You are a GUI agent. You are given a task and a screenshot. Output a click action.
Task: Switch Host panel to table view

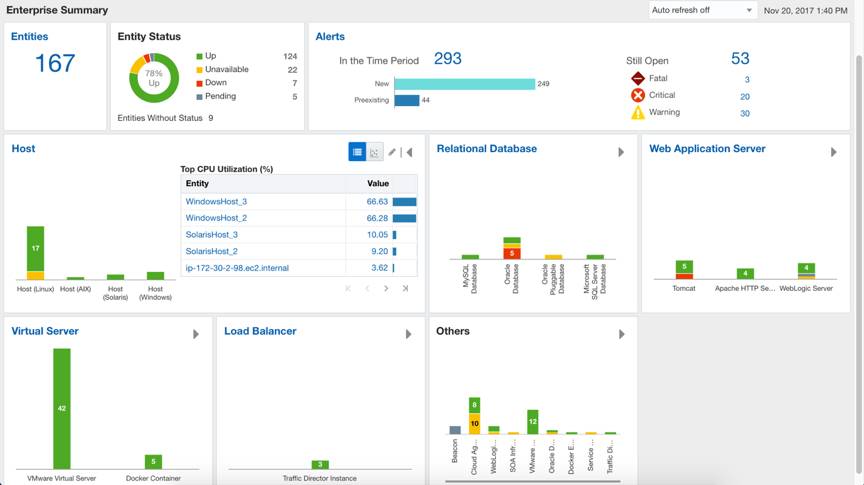click(x=357, y=152)
